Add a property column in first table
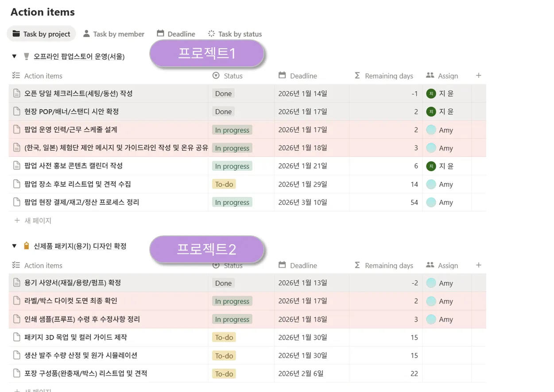554x392 pixels. tap(478, 76)
